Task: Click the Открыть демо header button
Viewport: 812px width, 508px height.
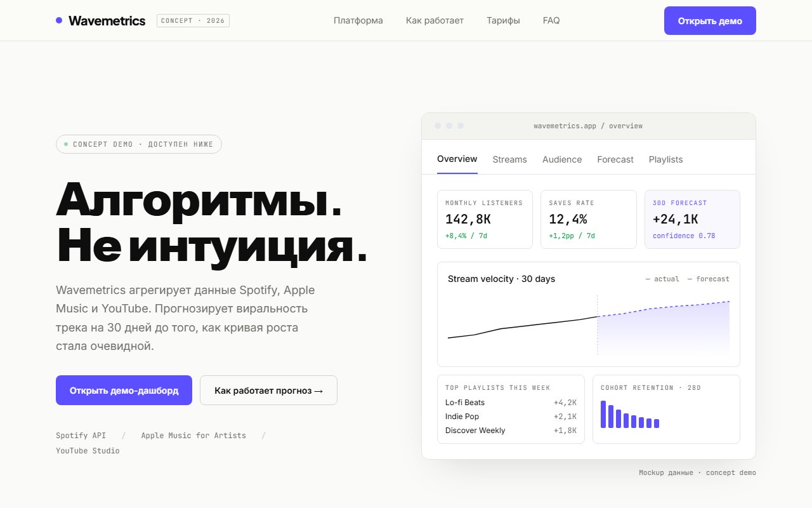Action: (710, 20)
